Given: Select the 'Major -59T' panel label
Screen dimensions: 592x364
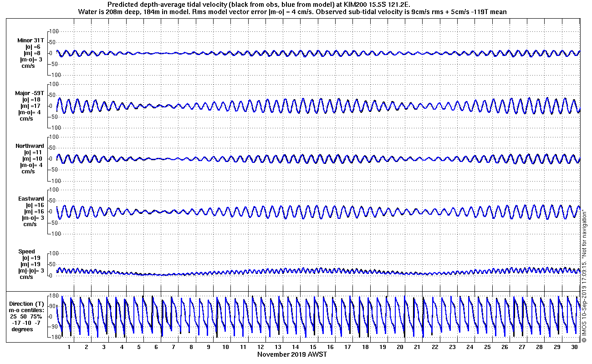Looking at the screenshot, I should tap(30, 93).
